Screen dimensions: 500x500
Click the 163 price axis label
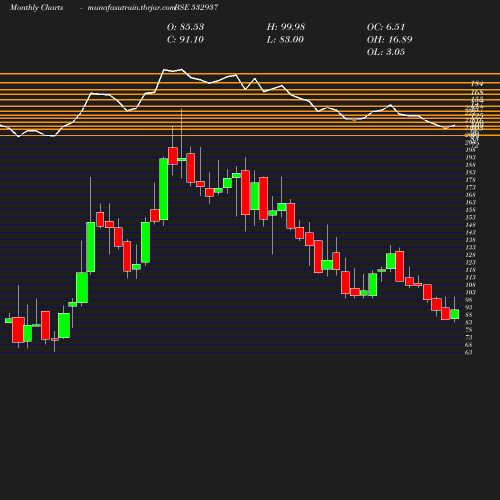[x=470, y=202]
